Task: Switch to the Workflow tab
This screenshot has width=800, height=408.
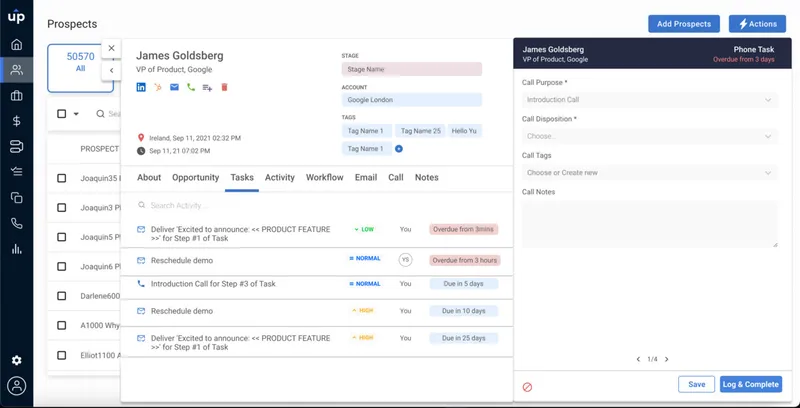Action: coord(324,177)
